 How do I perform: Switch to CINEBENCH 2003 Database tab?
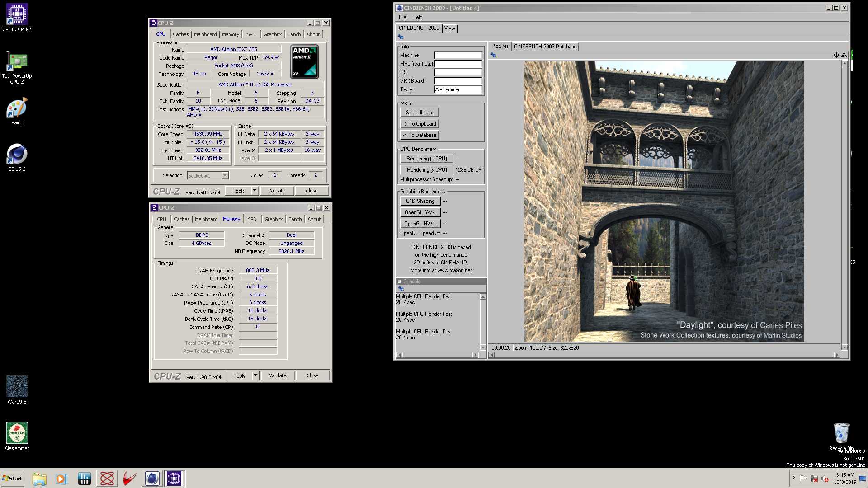point(545,47)
